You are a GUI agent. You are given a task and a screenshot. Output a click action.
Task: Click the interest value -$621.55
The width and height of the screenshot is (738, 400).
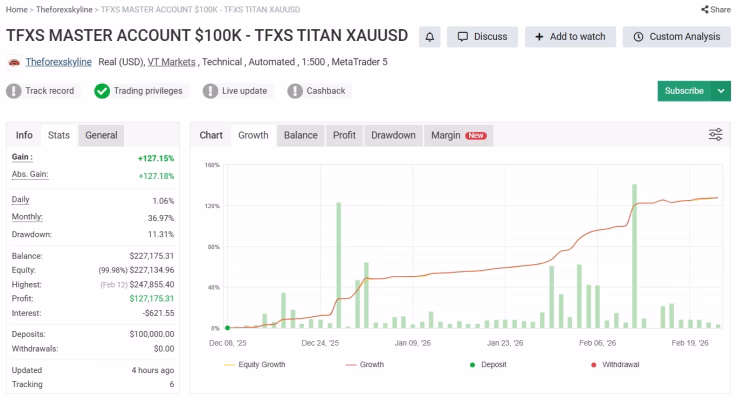(x=159, y=313)
